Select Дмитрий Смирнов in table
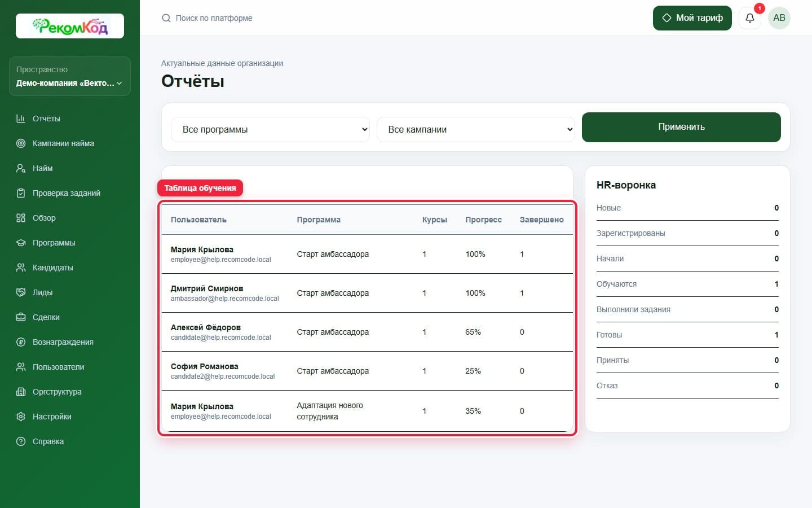 [x=207, y=288]
